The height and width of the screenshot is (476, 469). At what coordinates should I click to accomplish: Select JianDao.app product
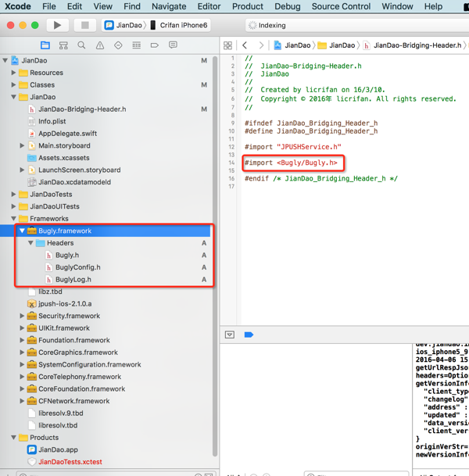[58, 449]
